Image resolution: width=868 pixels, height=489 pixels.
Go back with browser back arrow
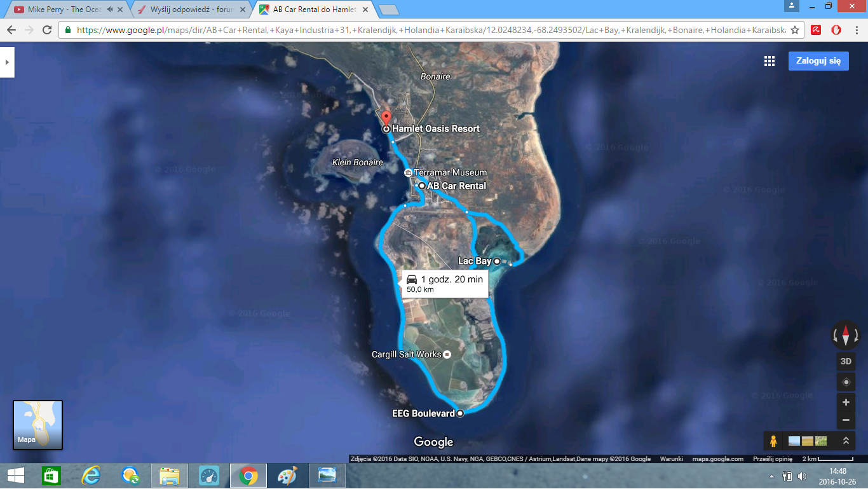pos(11,30)
